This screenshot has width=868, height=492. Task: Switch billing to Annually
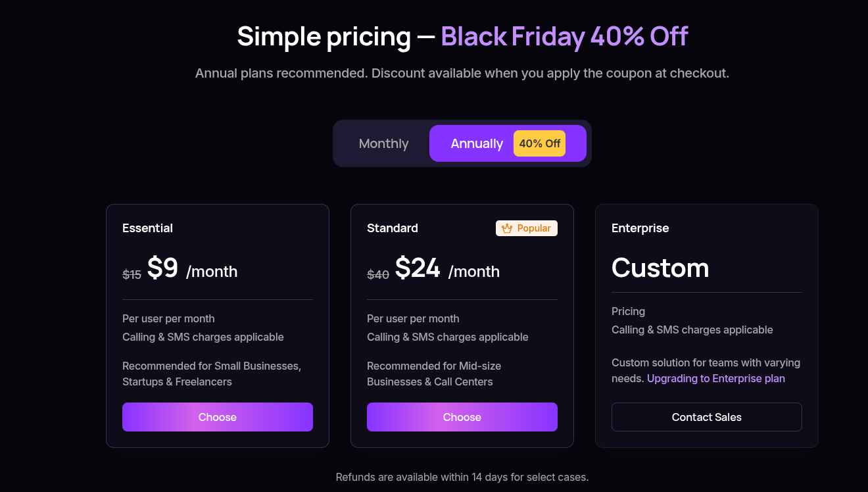477,143
